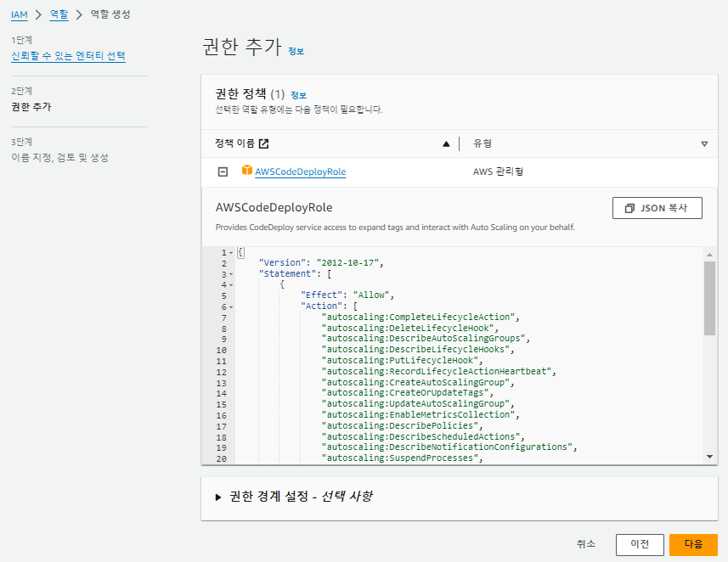Click "autoscaling:CreateOrUpdateTags" line
This screenshot has width=728, height=562.
tap(408, 392)
